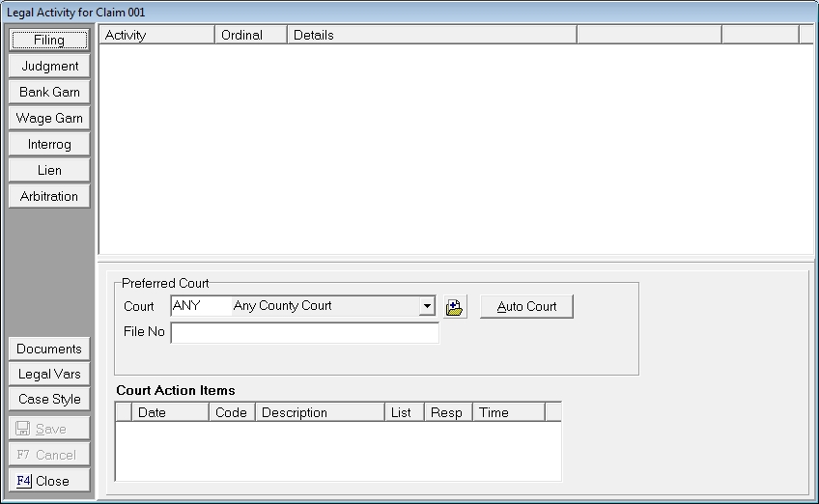Click the Details column header
Screen dimensions: 819x504
coord(432,35)
